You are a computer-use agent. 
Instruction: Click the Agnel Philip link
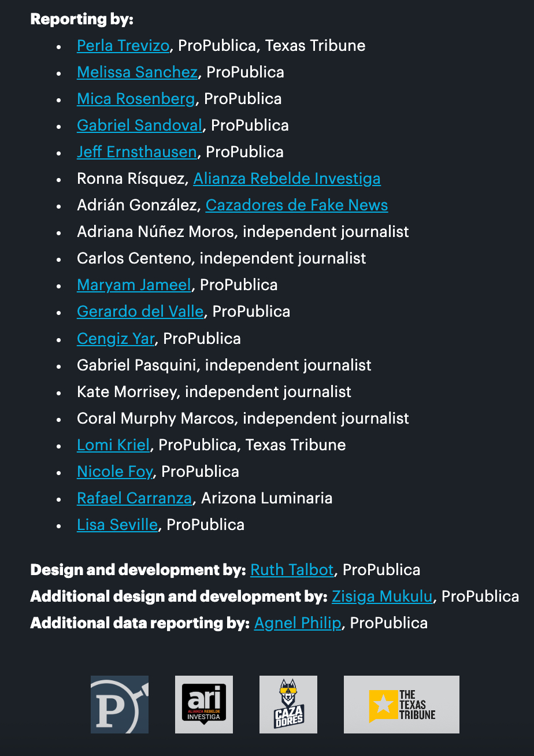click(298, 622)
